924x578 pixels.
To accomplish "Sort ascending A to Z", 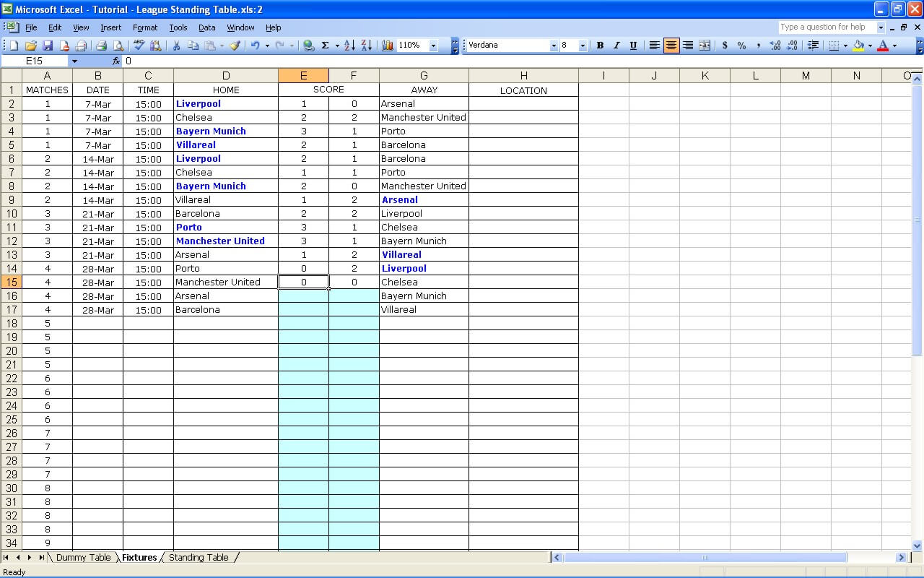I will 349,46.
